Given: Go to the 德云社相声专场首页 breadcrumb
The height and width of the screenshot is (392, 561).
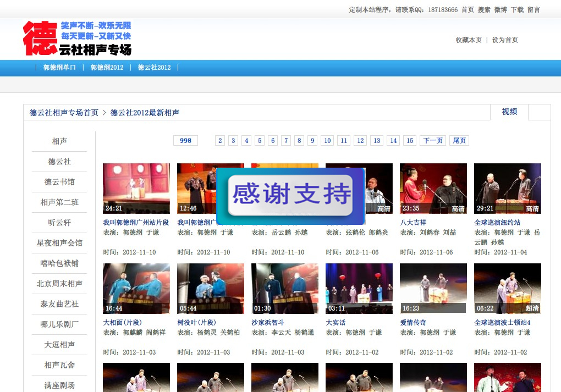Looking at the screenshot, I should coord(64,113).
